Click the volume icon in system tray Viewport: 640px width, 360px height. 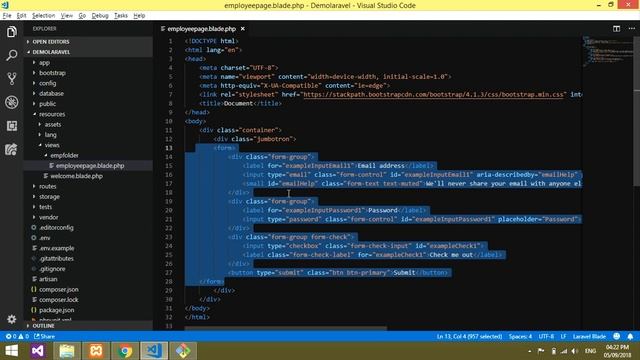(575, 351)
